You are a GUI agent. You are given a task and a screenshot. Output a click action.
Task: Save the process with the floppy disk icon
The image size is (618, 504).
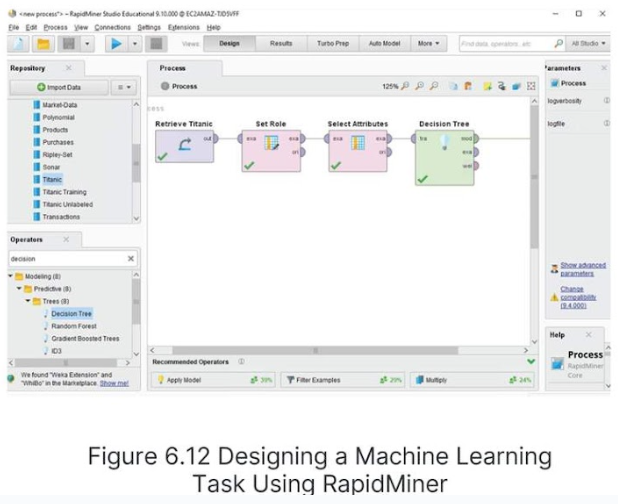pos(69,43)
